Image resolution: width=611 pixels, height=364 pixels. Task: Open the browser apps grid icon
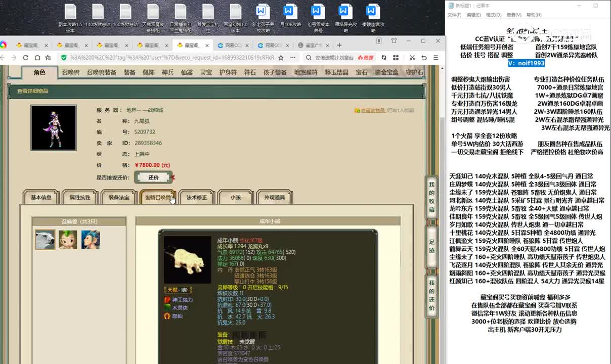[396, 58]
